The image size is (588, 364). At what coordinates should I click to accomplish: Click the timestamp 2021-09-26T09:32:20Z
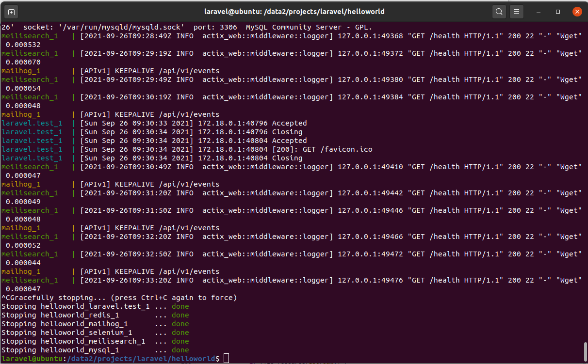point(128,237)
